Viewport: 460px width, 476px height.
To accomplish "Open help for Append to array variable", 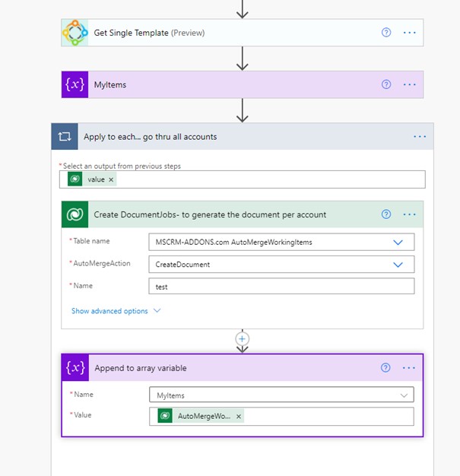I will point(385,367).
